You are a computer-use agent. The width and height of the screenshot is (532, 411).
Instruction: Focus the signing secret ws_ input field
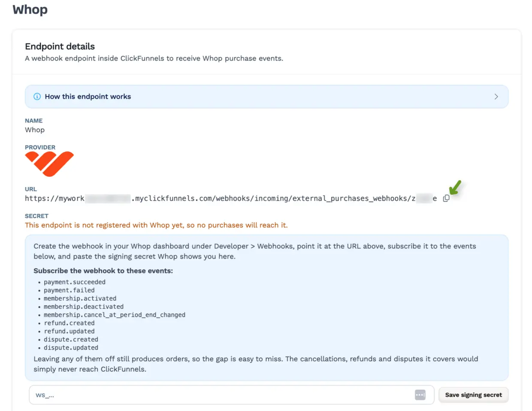tap(232, 395)
